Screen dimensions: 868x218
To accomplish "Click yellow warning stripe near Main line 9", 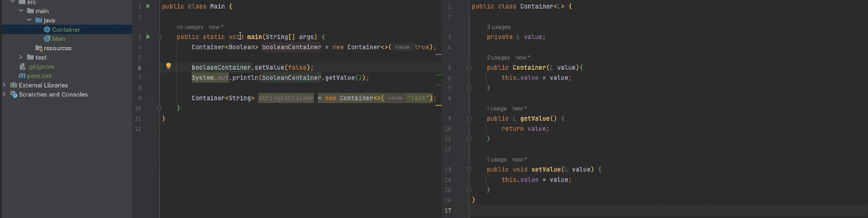I will point(438,105).
